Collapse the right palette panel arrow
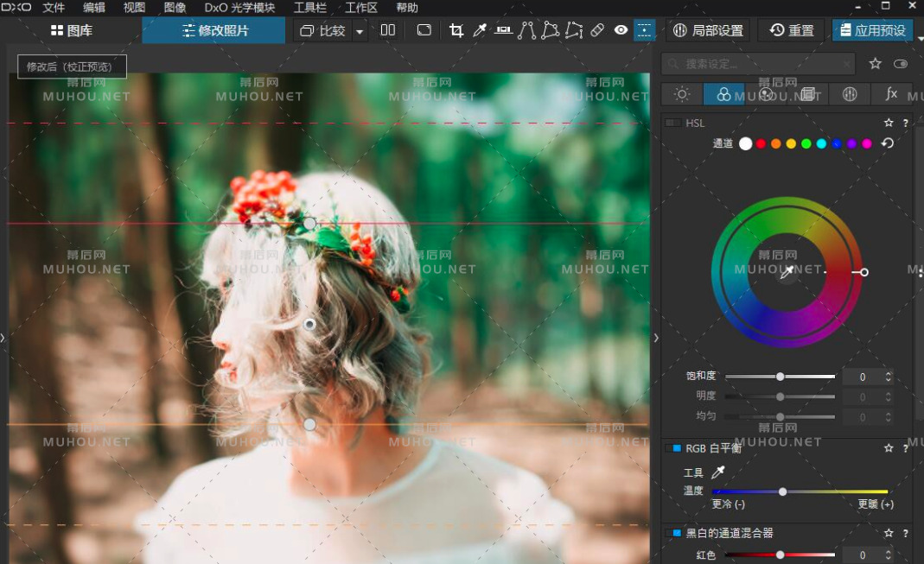924x564 pixels. (x=656, y=338)
